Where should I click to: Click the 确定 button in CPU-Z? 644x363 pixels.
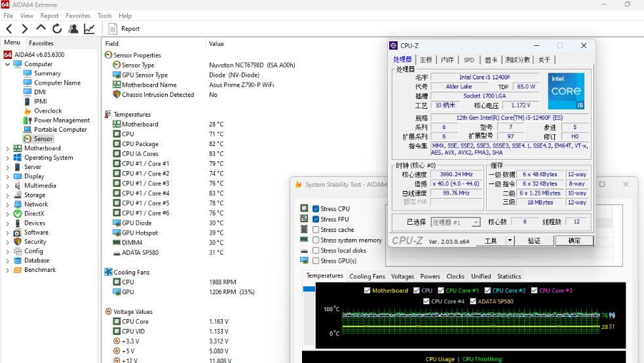(x=574, y=241)
